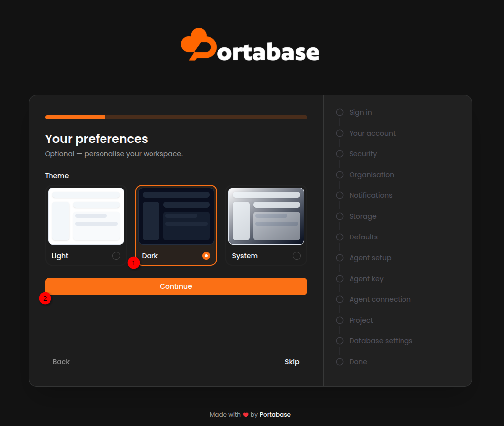Screen dimensions: 504x426
Task: Click the orange Continue button
Action: [x=176, y=286]
